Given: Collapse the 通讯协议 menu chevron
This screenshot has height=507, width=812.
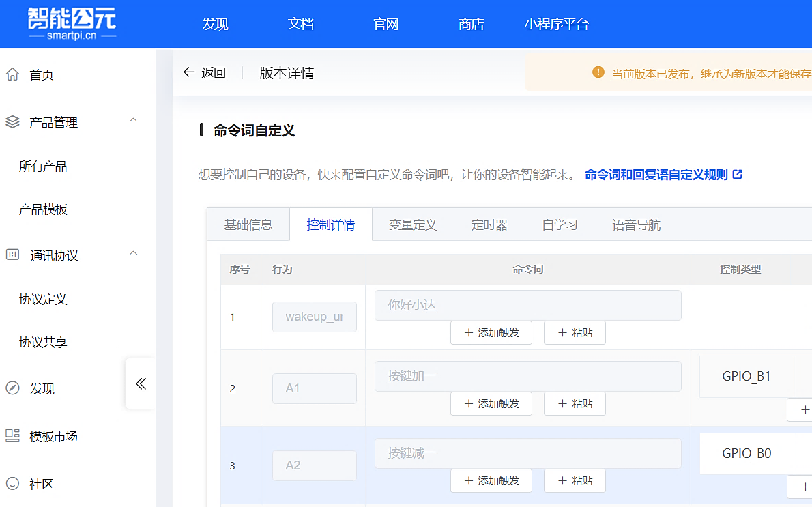Looking at the screenshot, I should pyautogui.click(x=134, y=254).
